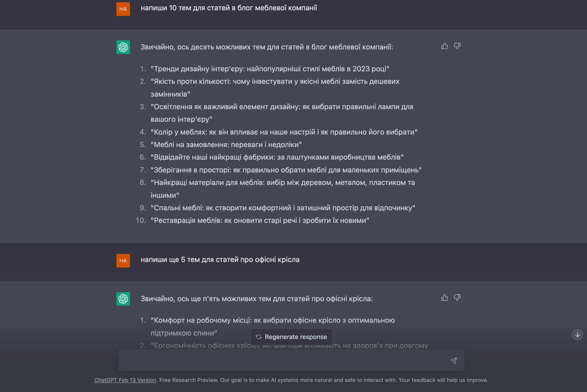Click the ChatGPT logo beside the office chairs response
The height and width of the screenshot is (392, 587).
[123, 299]
